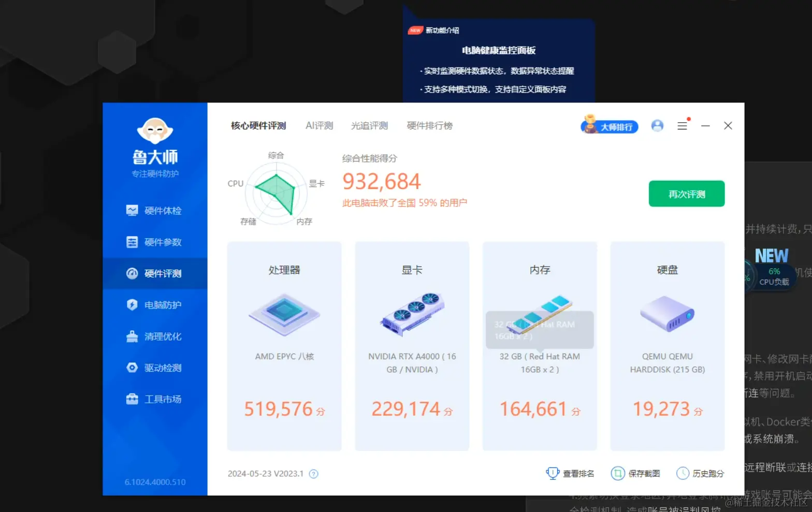This screenshot has height=512, width=812.
Task: Open the 历史跑分 link
Action: [x=708, y=474]
